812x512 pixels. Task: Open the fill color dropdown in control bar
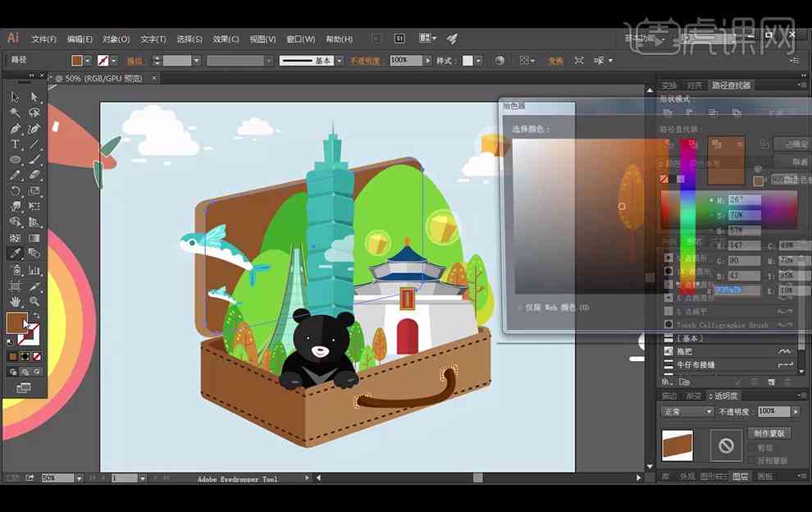tap(88, 61)
